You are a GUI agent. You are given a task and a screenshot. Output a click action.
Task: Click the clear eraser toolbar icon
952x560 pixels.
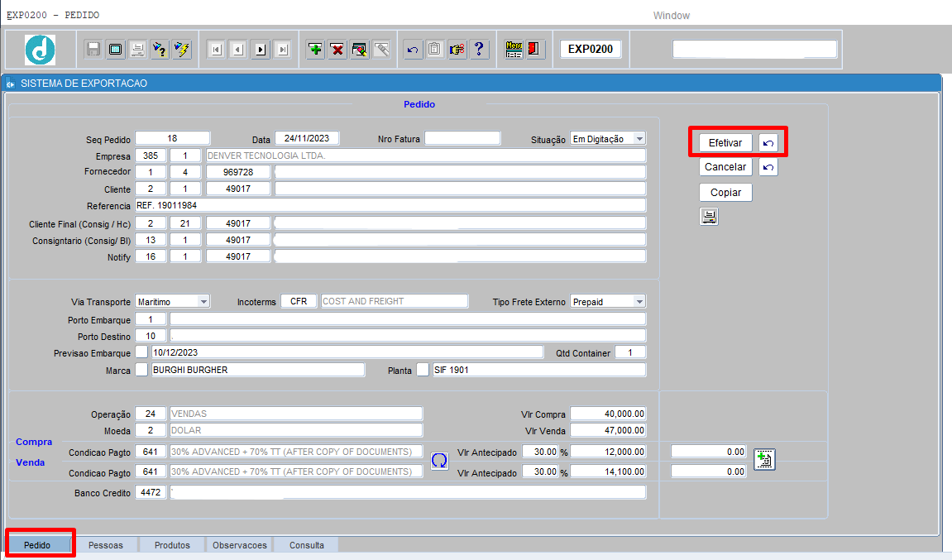click(381, 49)
